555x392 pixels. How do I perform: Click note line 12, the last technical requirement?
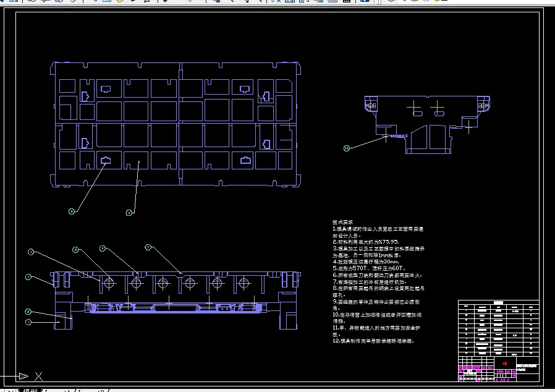pyautogui.click(x=373, y=341)
